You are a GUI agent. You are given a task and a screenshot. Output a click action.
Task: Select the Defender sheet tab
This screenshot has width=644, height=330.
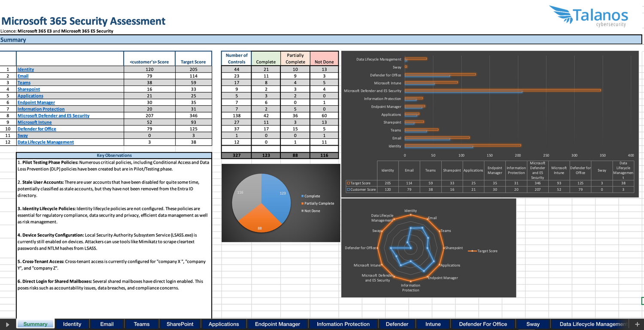click(x=397, y=324)
